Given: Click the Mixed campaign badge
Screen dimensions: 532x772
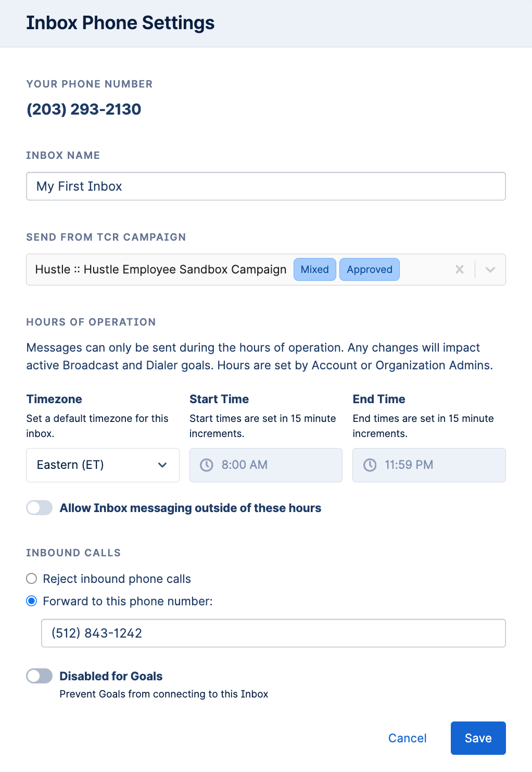Looking at the screenshot, I should 315,269.
